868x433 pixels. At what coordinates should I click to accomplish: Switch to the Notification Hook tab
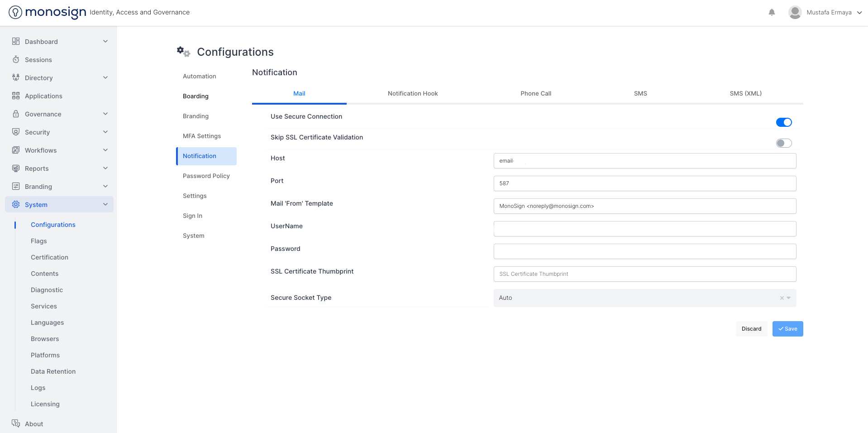(x=412, y=94)
